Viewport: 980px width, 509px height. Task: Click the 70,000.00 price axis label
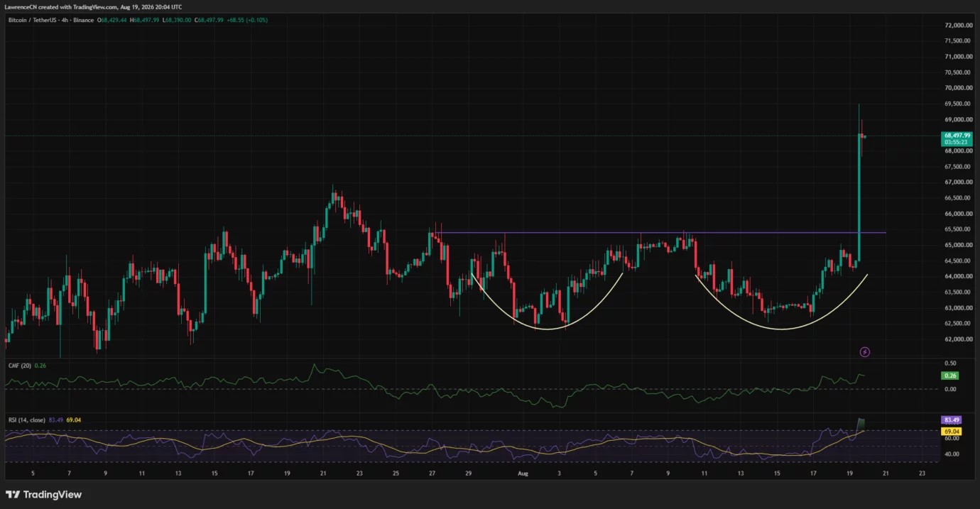click(x=957, y=88)
